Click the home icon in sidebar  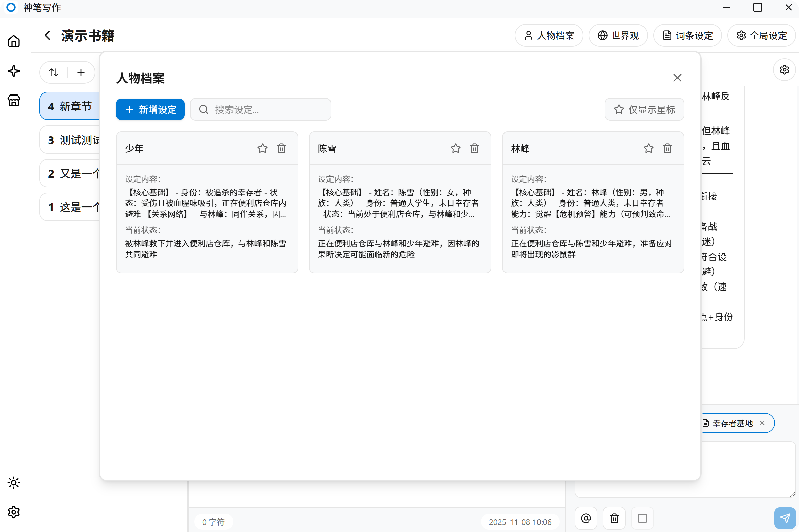tap(13, 41)
